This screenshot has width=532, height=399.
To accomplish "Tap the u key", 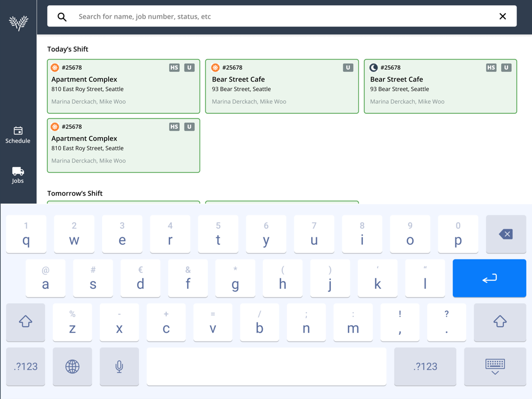I will click(314, 234).
